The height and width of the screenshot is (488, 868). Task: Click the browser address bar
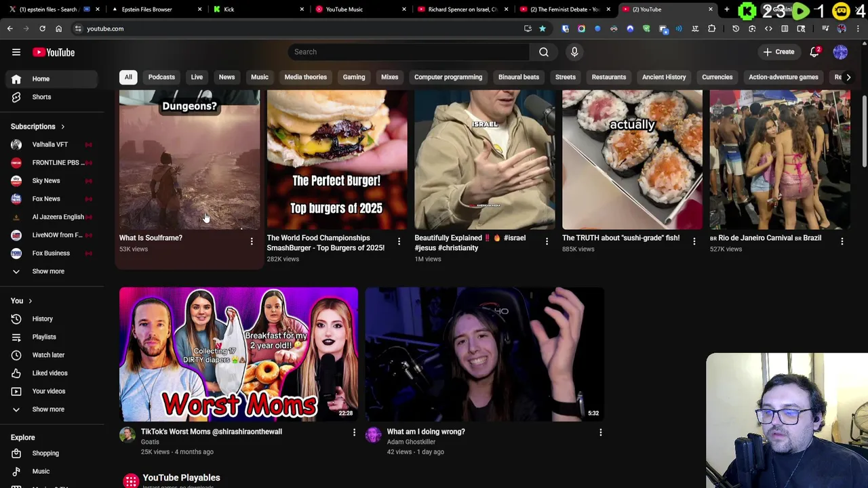click(298, 28)
